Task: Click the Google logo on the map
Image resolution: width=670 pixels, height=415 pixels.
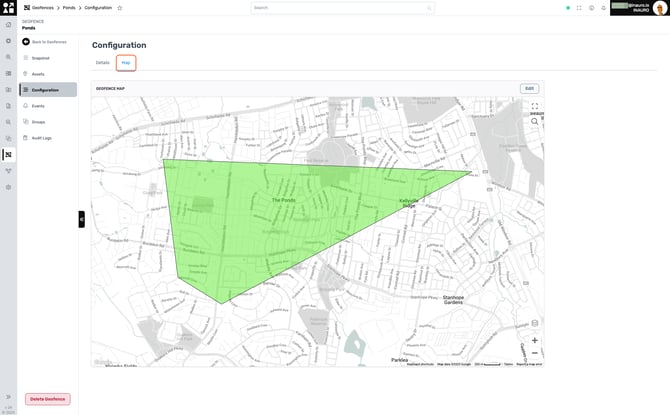Action: 103,362
